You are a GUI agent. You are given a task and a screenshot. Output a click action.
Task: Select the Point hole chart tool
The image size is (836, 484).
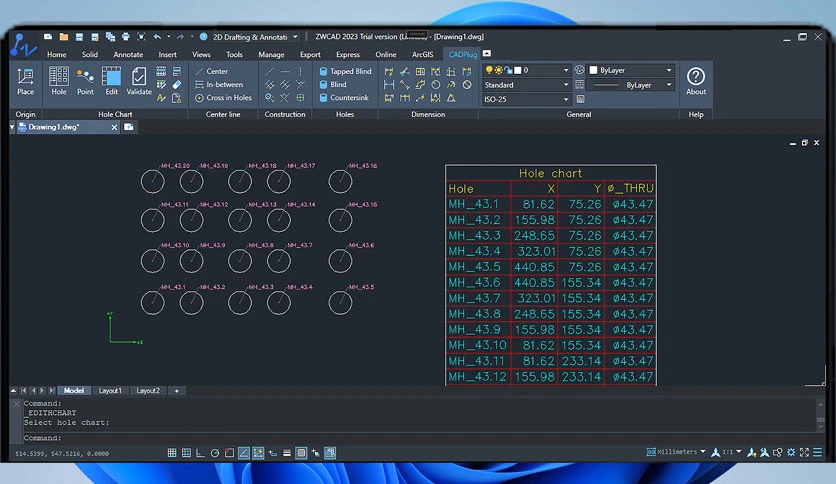pos(85,81)
